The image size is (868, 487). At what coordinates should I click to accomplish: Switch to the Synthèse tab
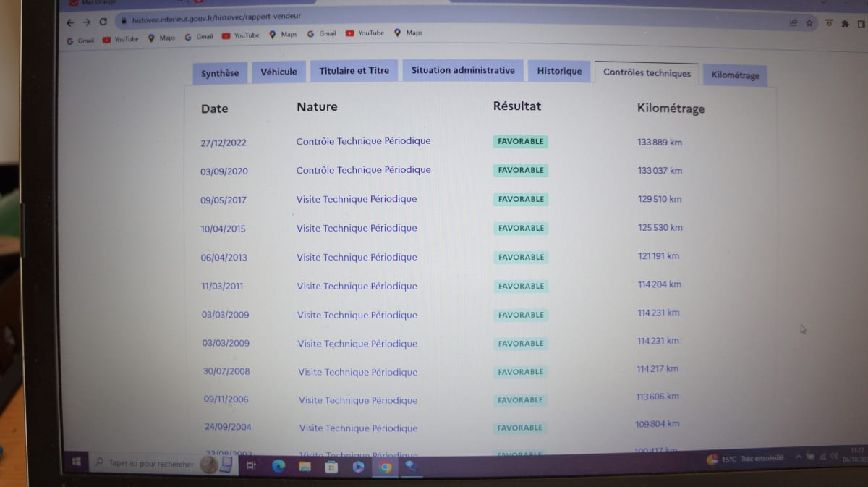(x=220, y=73)
